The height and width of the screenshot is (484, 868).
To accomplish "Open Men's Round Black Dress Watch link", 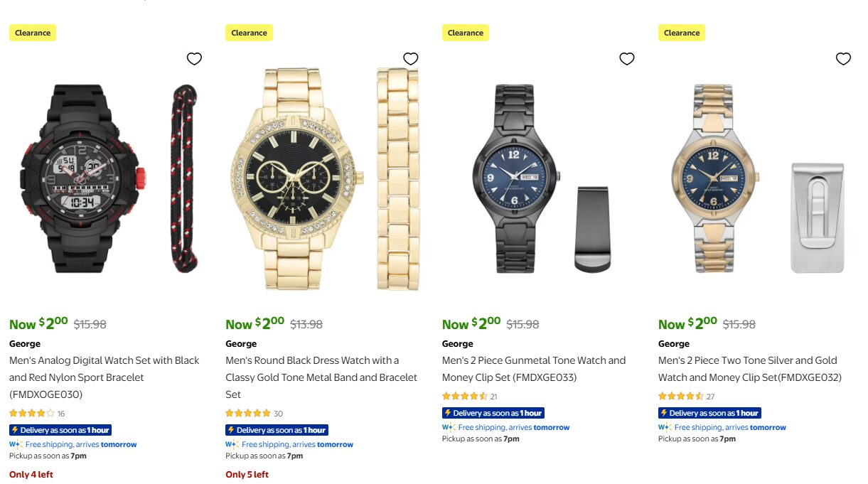I will 321,377.
